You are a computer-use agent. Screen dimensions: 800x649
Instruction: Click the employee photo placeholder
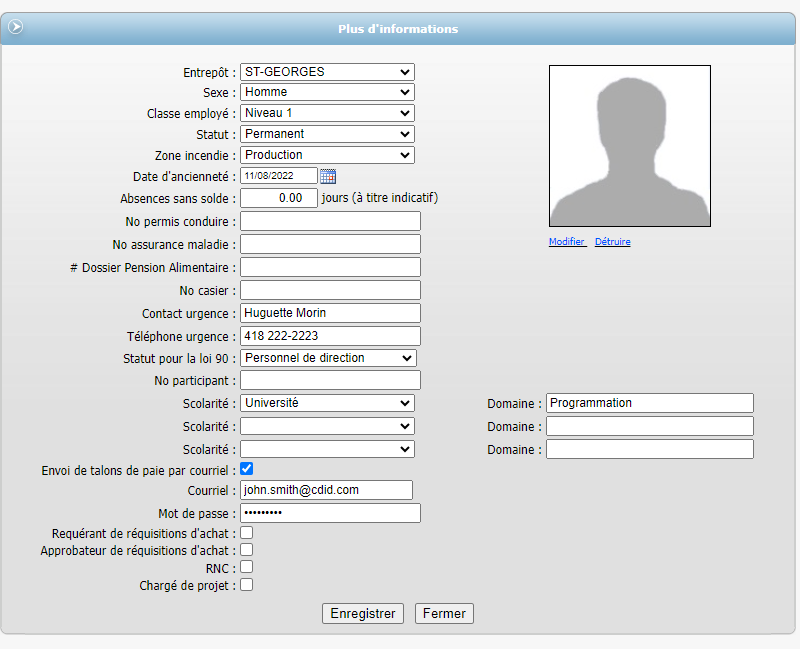[630, 146]
